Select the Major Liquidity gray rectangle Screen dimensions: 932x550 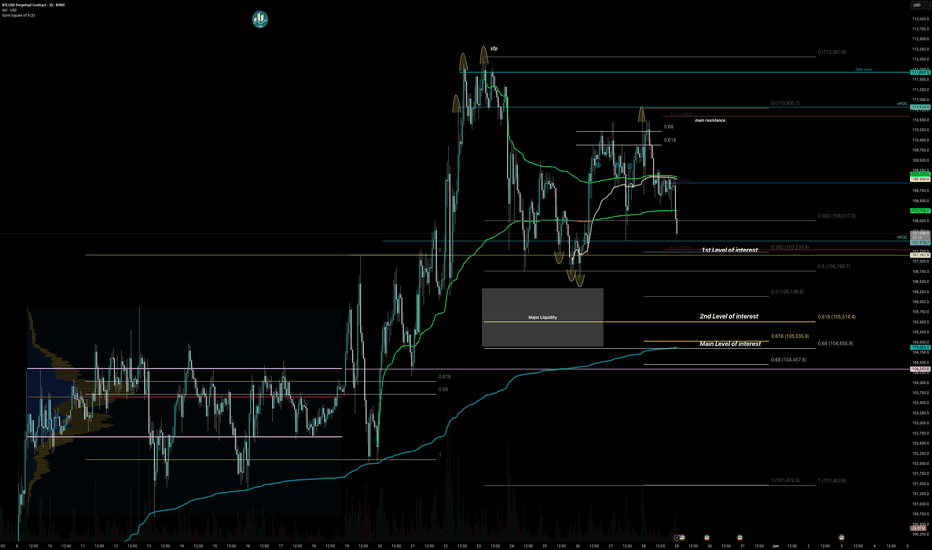(x=543, y=318)
